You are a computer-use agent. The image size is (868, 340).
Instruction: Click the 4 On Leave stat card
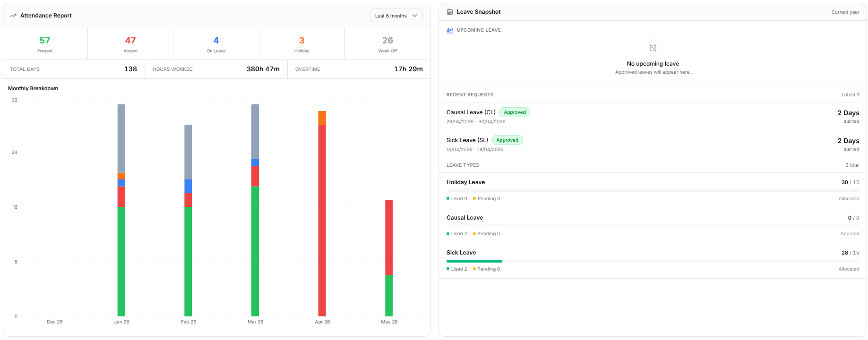pos(216,44)
